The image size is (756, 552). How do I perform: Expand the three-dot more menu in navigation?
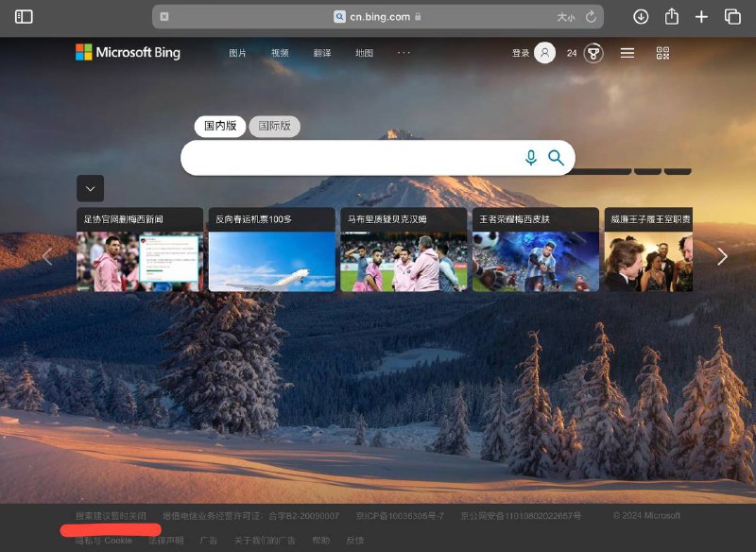point(404,53)
